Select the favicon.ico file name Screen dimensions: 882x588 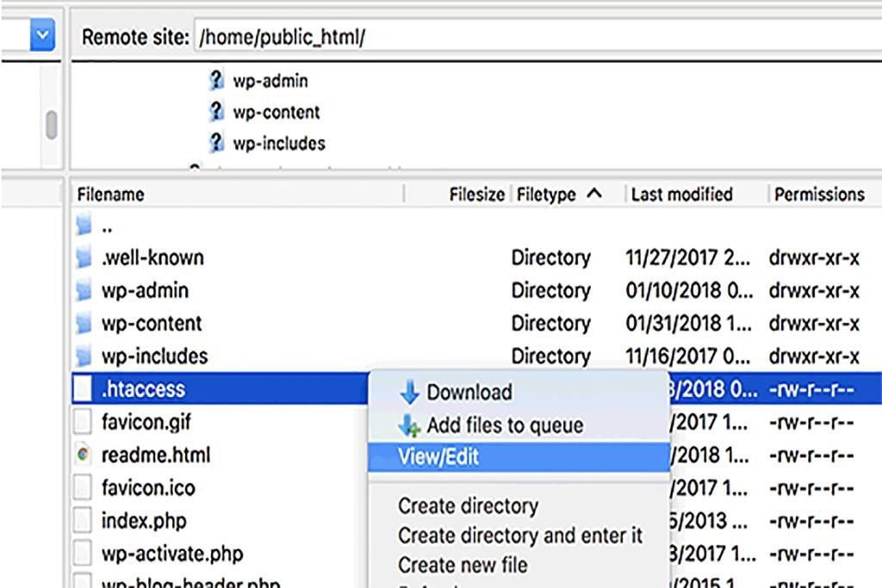pos(148,488)
